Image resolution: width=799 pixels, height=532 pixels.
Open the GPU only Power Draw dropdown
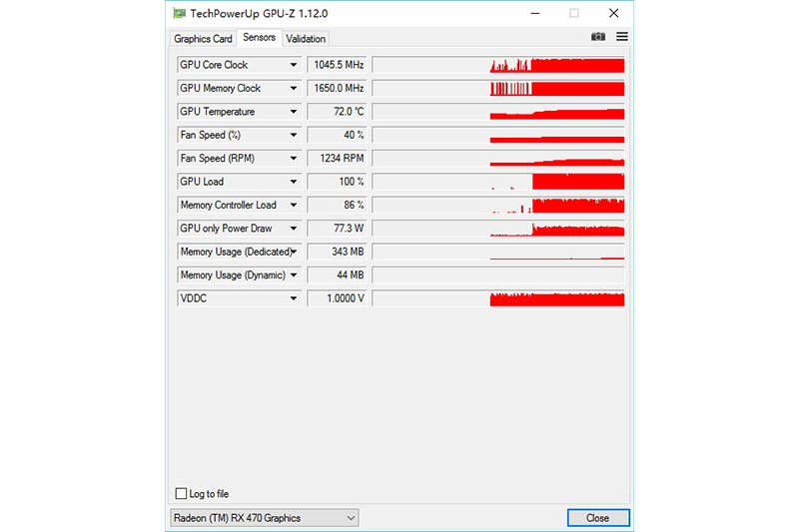(294, 229)
